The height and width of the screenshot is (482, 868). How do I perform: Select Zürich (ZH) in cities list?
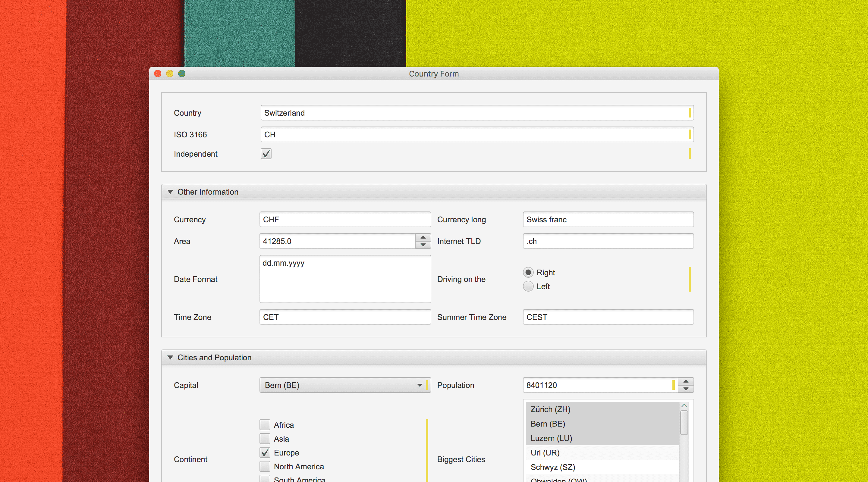(550, 409)
